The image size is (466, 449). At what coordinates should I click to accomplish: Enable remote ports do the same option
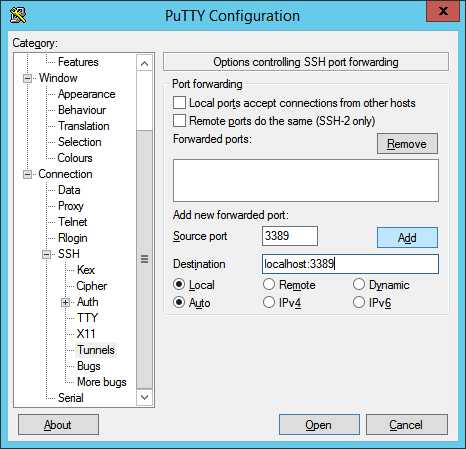[179, 121]
